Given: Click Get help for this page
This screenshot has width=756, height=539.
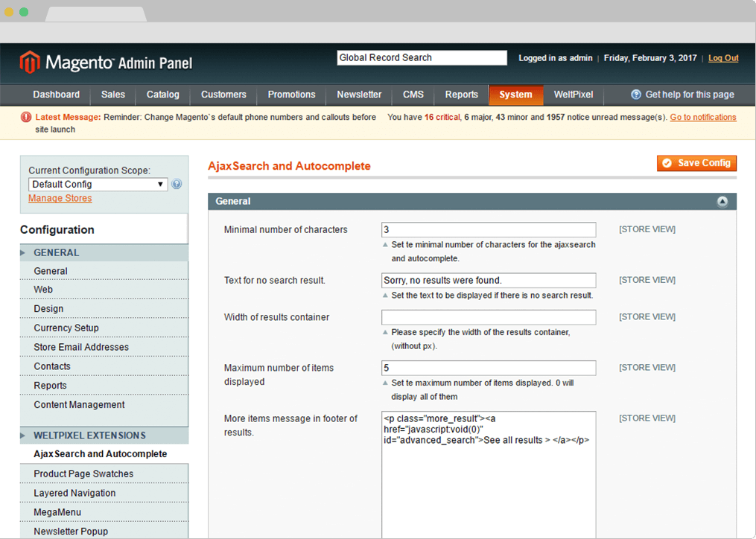Looking at the screenshot, I should 690,95.
